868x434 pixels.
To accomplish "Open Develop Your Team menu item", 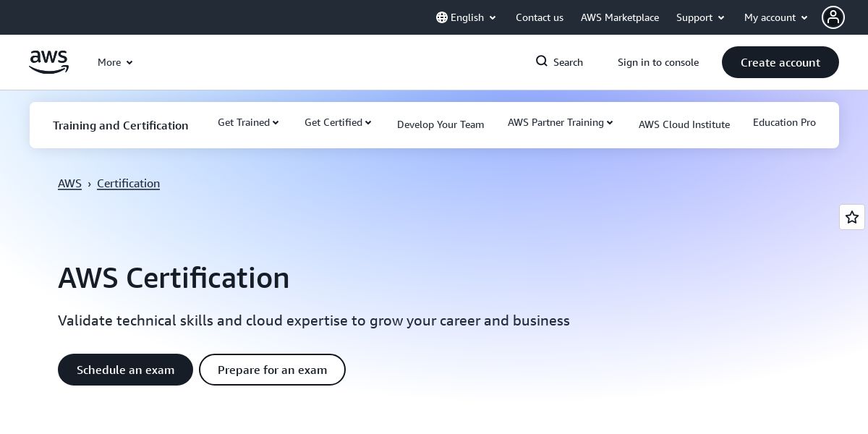I will [x=441, y=124].
